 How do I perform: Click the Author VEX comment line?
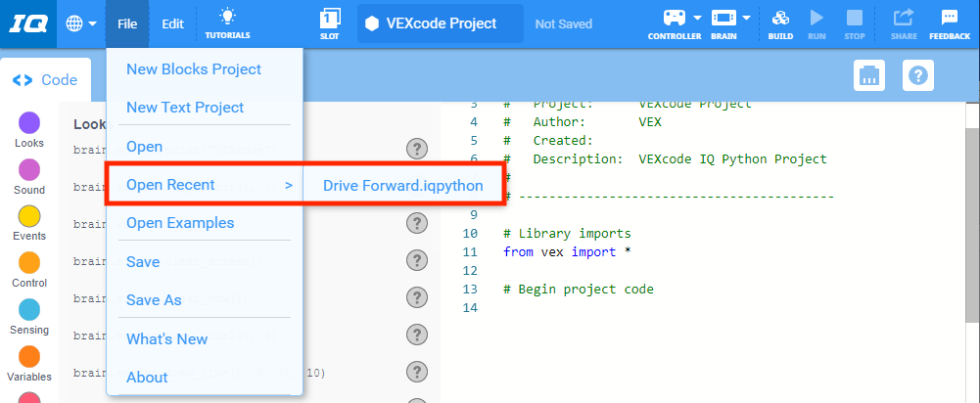582,122
